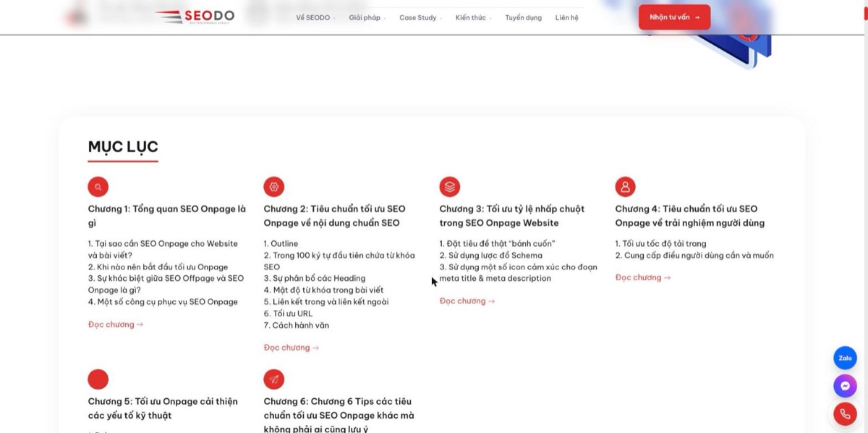Expand Giải pháp menu
Screen dimensions: 868x433
[367, 17]
